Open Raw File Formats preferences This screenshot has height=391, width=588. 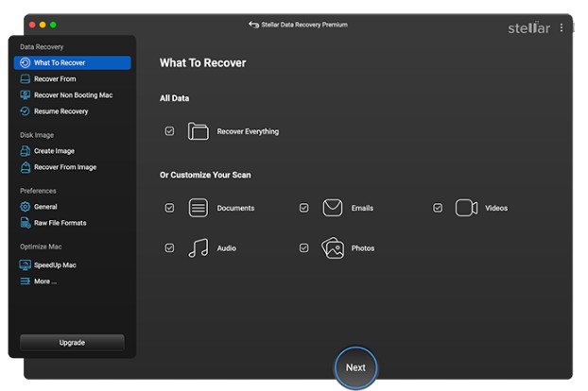[60, 223]
